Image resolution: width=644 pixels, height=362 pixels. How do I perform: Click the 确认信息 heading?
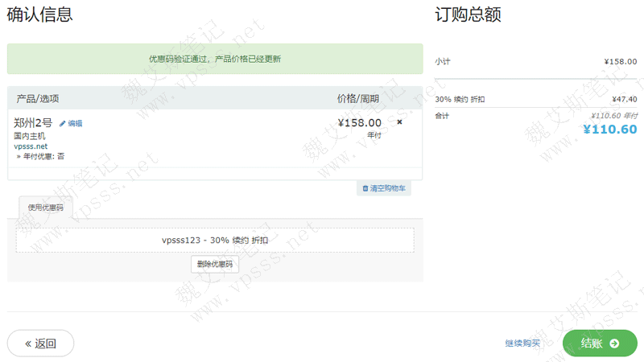39,14
